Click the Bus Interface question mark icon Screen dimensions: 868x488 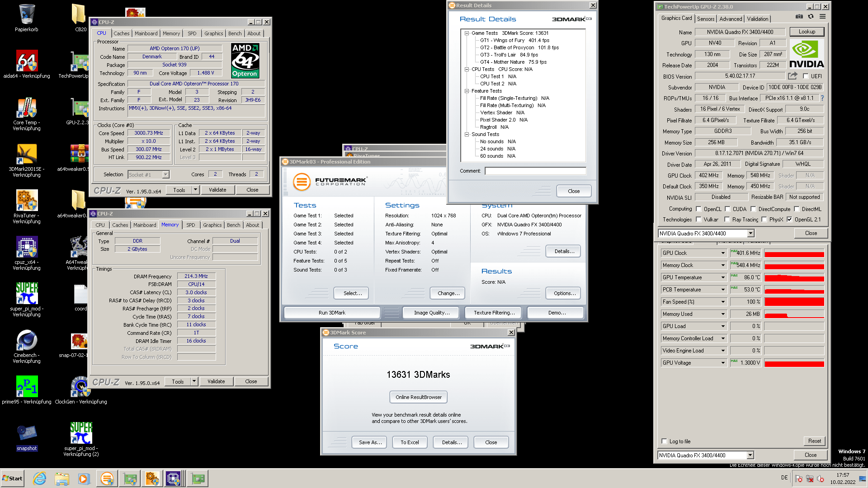[822, 98]
